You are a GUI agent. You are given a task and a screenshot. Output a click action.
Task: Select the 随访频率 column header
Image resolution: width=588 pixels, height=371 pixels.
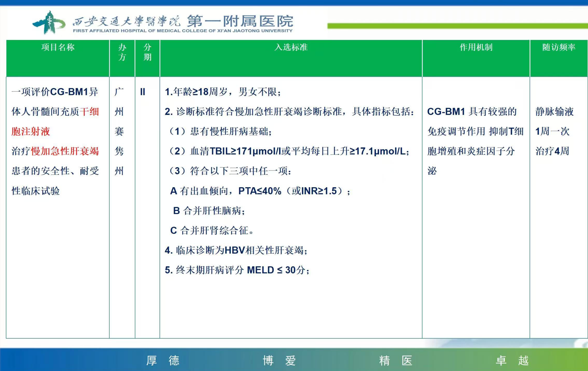[558, 47]
